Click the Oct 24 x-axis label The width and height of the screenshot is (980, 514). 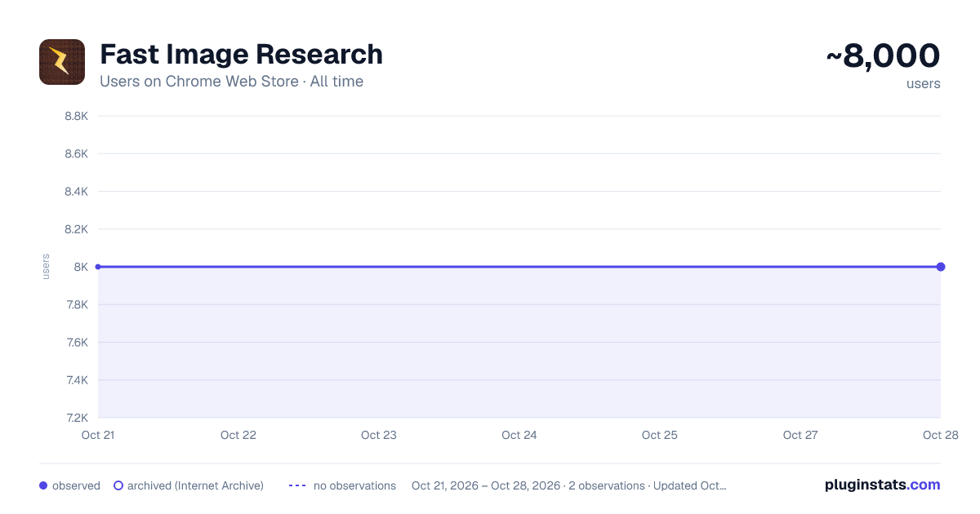click(519, 435)
